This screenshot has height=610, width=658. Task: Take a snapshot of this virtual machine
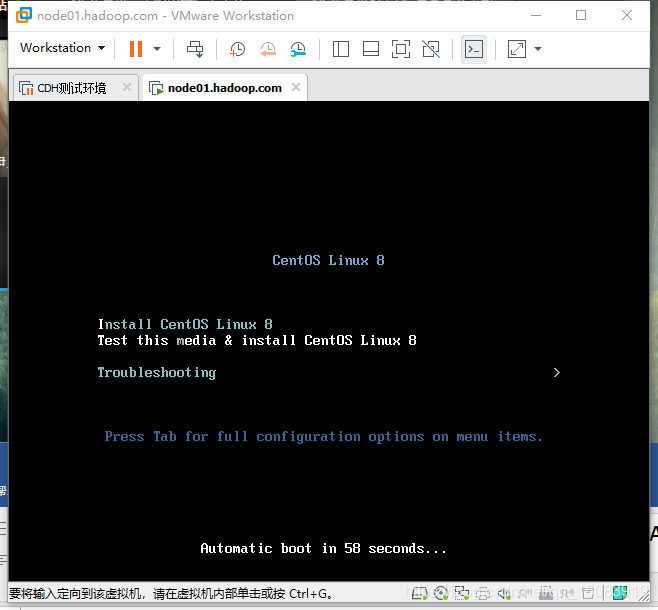[x=237, y=49]
